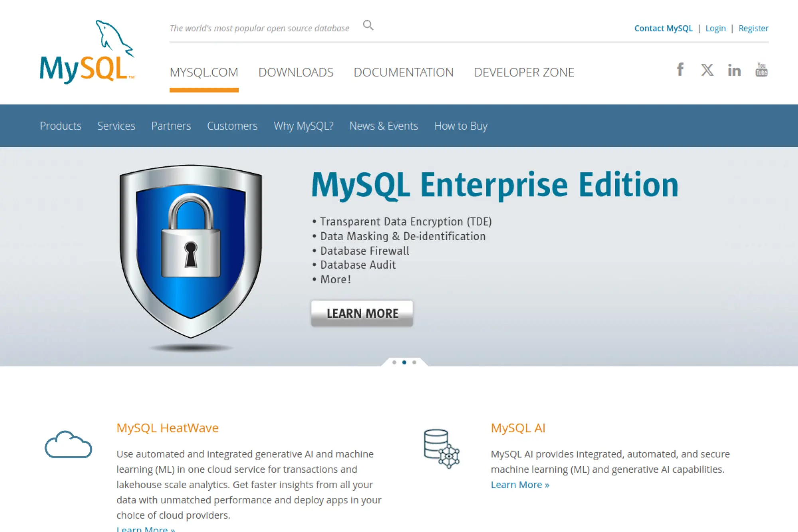Open the Products navigation menu
This screenshot has height=532, width=798.
point(60,126)
